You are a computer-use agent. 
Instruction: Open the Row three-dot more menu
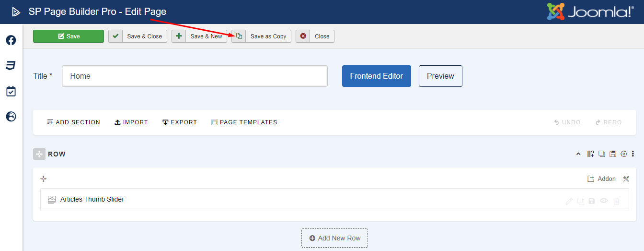coord(633,154)
